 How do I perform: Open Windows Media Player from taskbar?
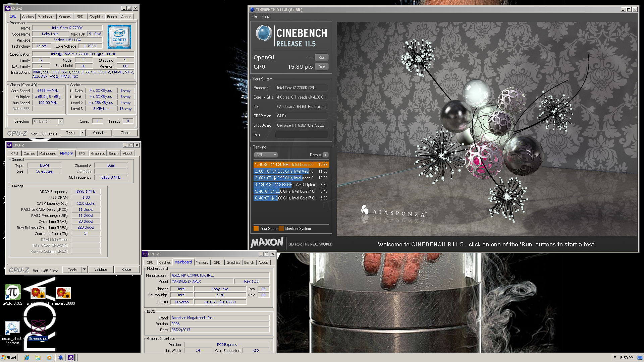point(49,358)
